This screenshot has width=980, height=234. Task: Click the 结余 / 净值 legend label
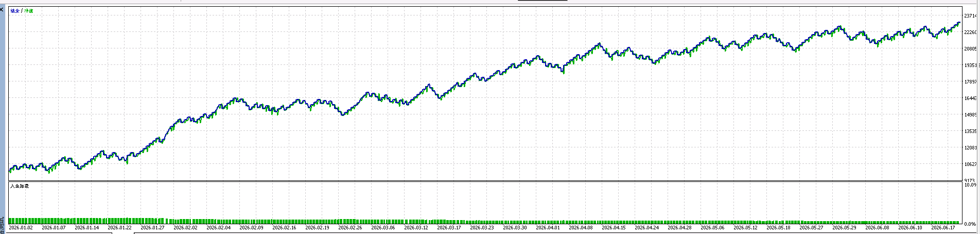22,11
